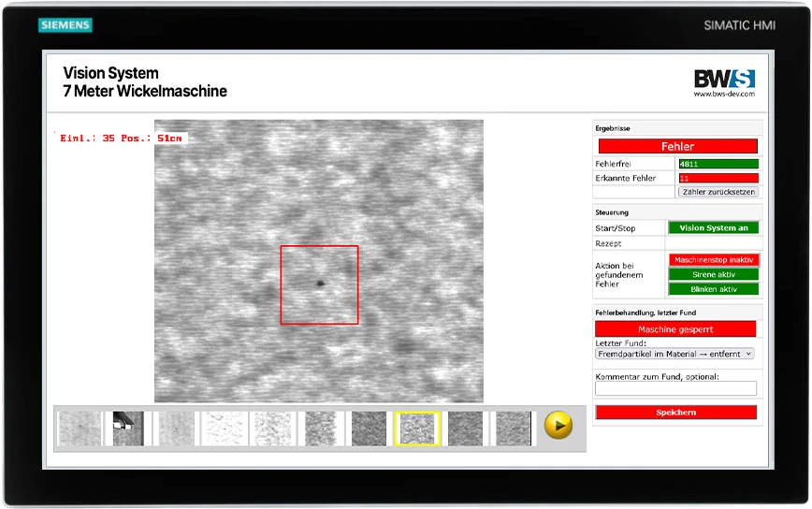Click the 'Vision System 7 Meter Wickelmaschine' title

click(145, 81)
